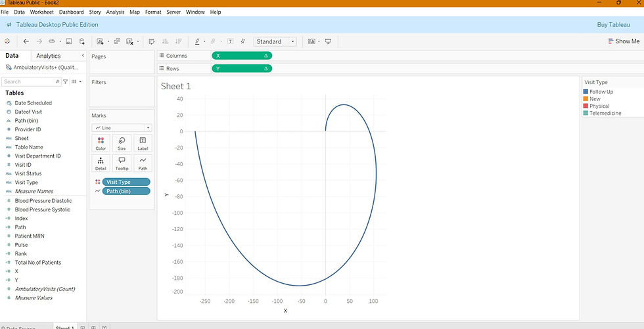The width and height of the screenshot is (644, 329).
Task: Click the data pane Search field
Action: click(32, 81)
